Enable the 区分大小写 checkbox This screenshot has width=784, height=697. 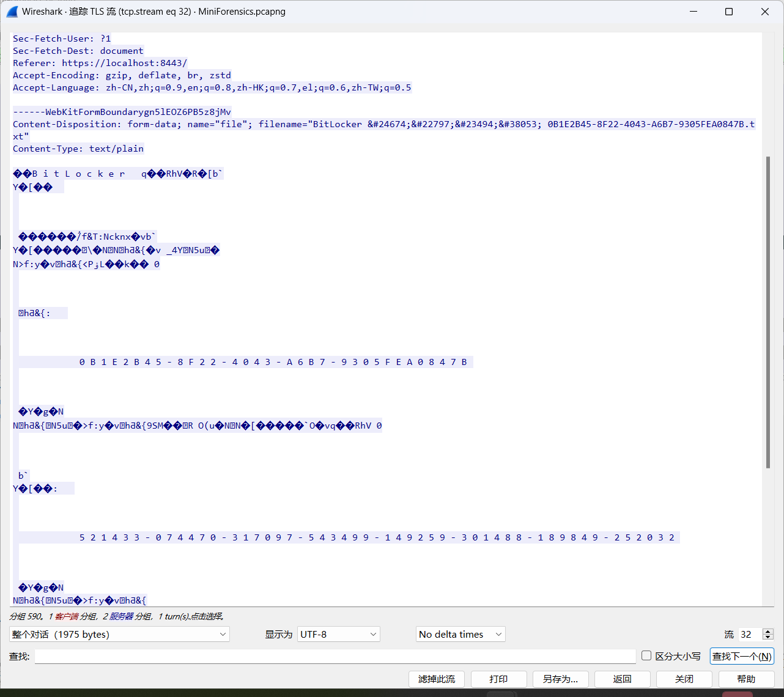pyautogui.click(x=646, y=655)
